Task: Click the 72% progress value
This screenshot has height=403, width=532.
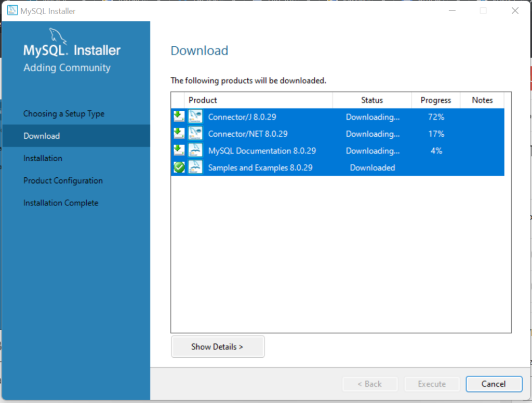Action: click(x=436, y=117)
